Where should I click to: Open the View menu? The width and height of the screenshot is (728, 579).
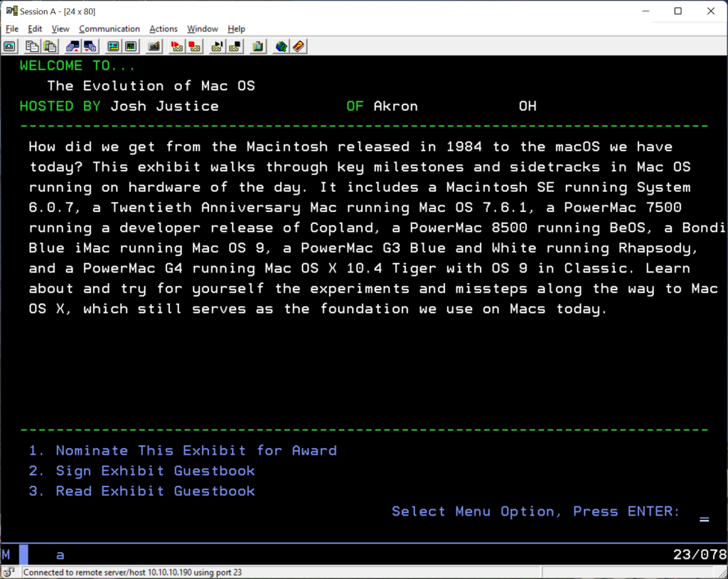pos(60,29)
